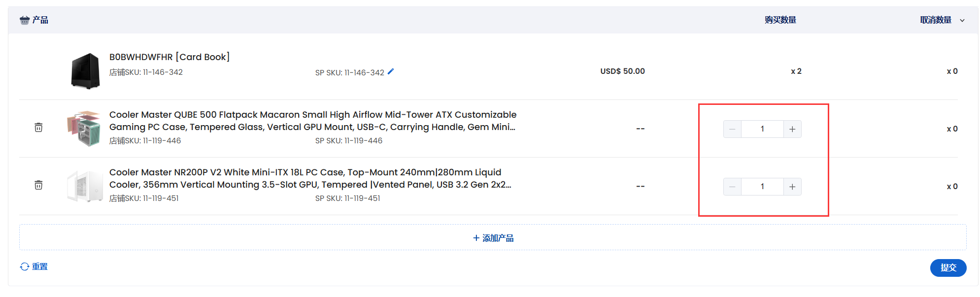Click the 添加产品 add product button
The height and width of the screenshot is (297, 980).
493,238
